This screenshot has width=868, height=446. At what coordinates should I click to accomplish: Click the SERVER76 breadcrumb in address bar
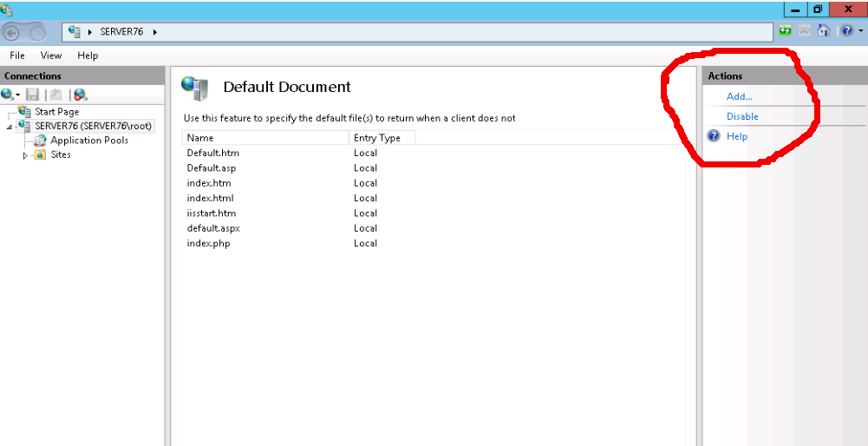(121, 32)
